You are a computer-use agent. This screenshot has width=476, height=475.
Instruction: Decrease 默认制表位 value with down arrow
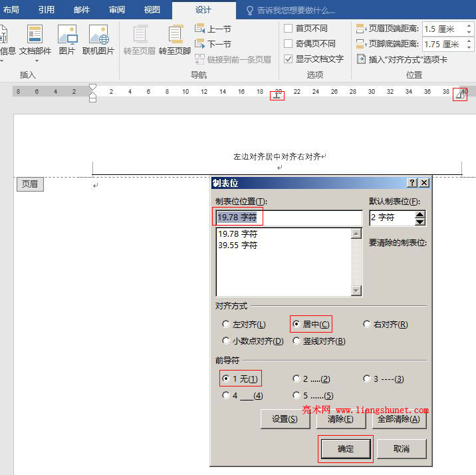[x=420, y=222]
